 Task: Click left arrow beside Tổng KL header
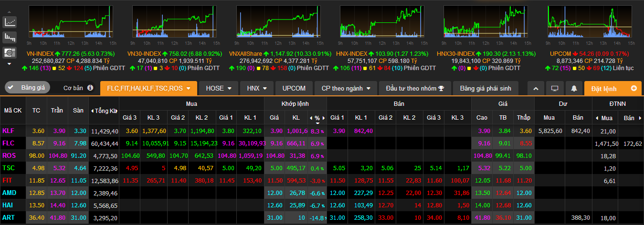pos(92,111)
